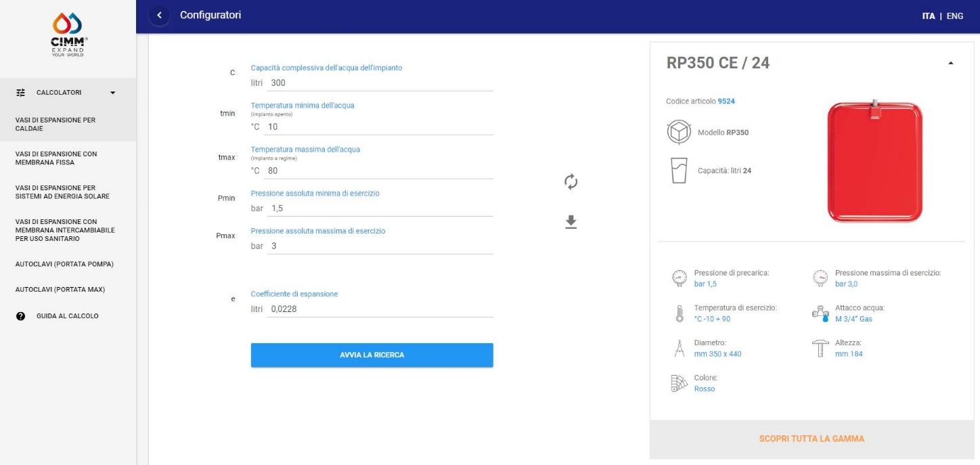
Task: Click the Diametro compass icon
Action: (x=679, y=348)
